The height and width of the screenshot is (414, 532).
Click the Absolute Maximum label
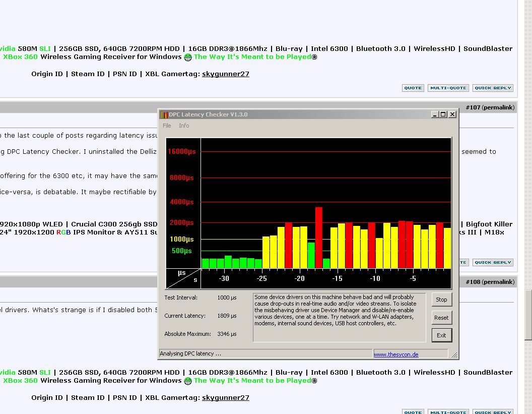pos(187,334)
